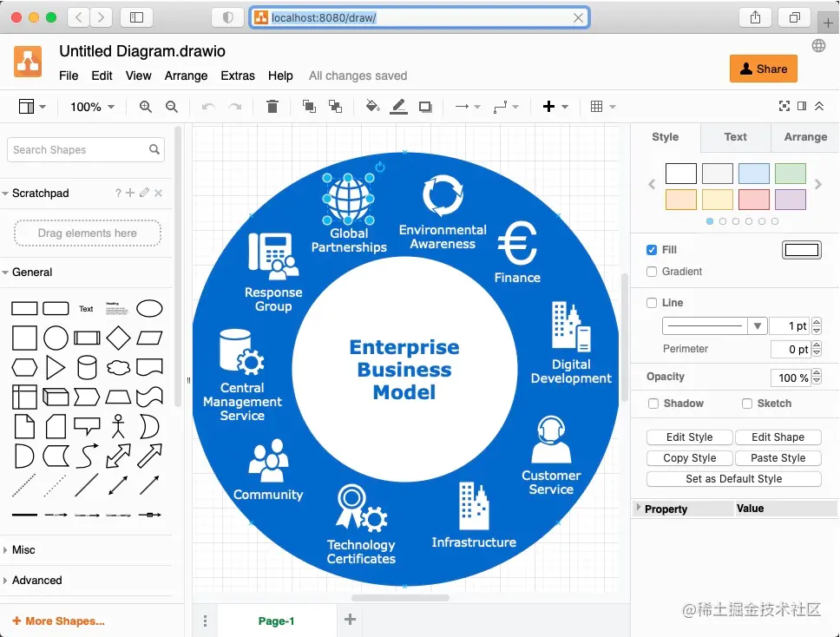Viewport: 840px width, 637px height.
Task: Choose the light blue style swatch
Action: tap(754, 174)
